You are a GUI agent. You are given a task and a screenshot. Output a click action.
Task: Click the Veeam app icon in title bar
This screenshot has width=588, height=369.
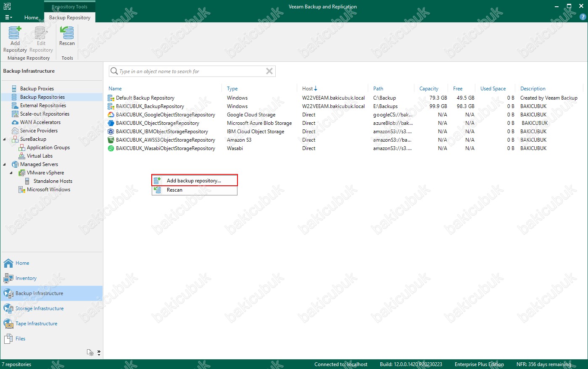click(x=7, y=6)
